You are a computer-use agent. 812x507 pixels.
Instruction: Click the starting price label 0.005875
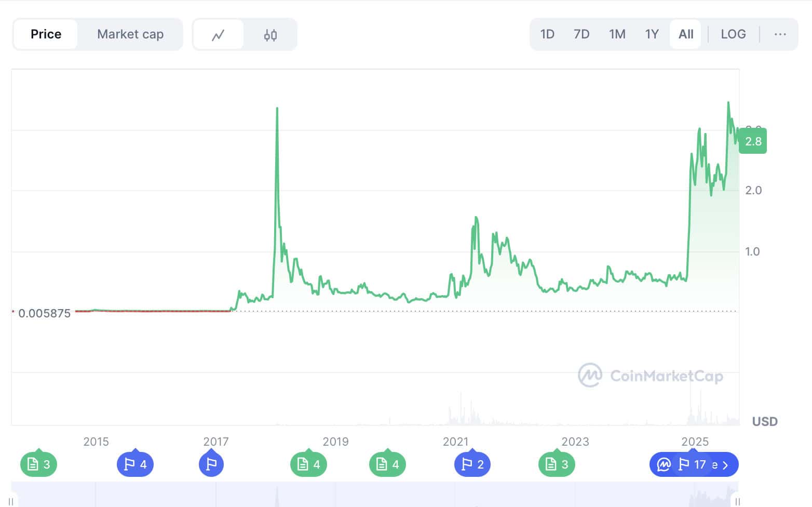tap(44, 313)
